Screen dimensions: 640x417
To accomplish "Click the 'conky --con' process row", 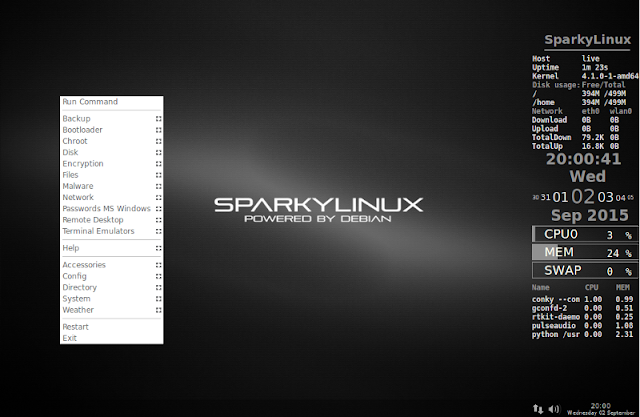I will tap(582, 299).
